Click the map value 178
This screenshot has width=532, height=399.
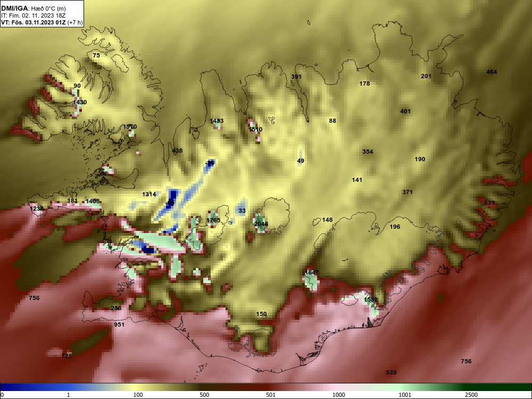click(364, 84)
